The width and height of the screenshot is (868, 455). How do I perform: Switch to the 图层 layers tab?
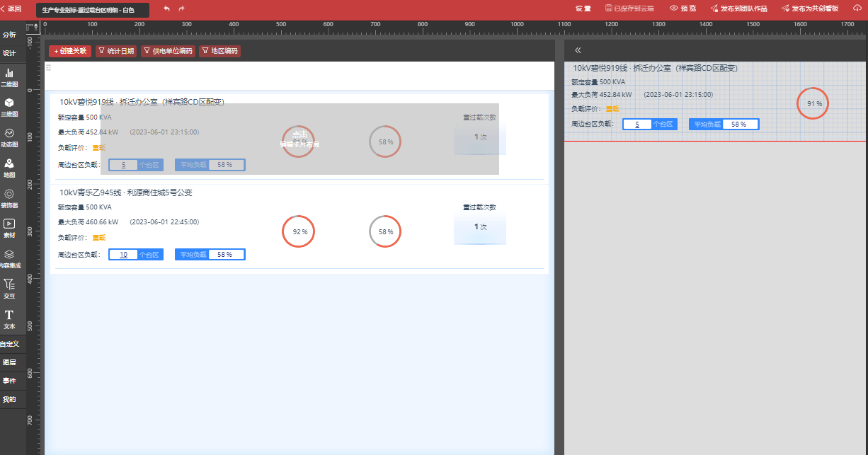[9, 362]
